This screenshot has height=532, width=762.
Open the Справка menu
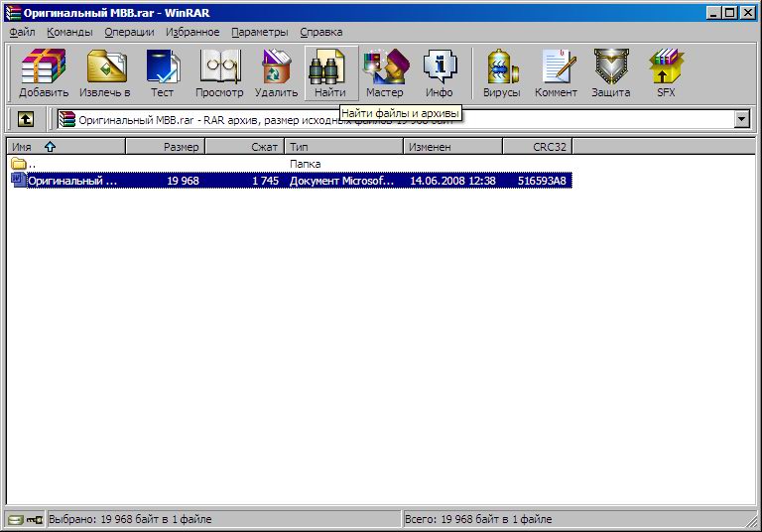click(x=321, y=32)
